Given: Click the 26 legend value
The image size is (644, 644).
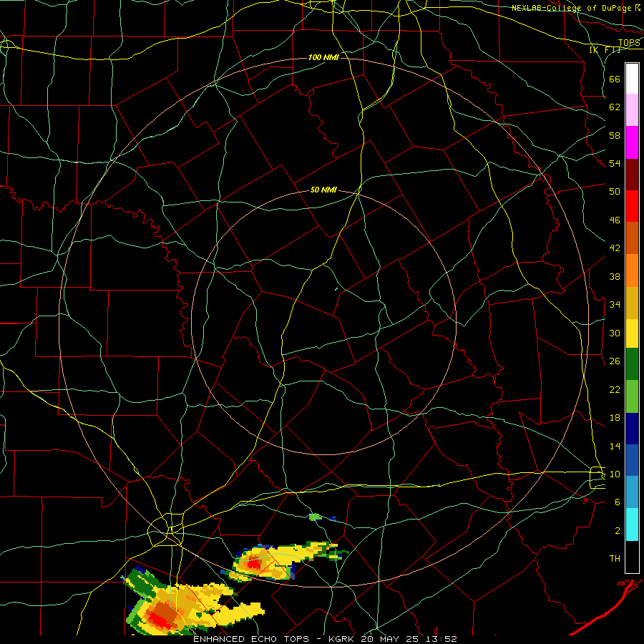Looking at the screenshot, I should point(615,361).
